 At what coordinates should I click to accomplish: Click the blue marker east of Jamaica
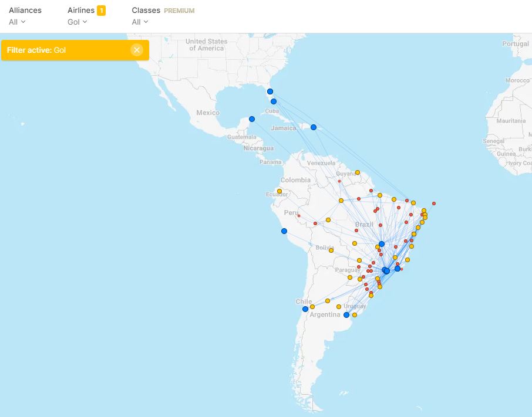point(314,127)
